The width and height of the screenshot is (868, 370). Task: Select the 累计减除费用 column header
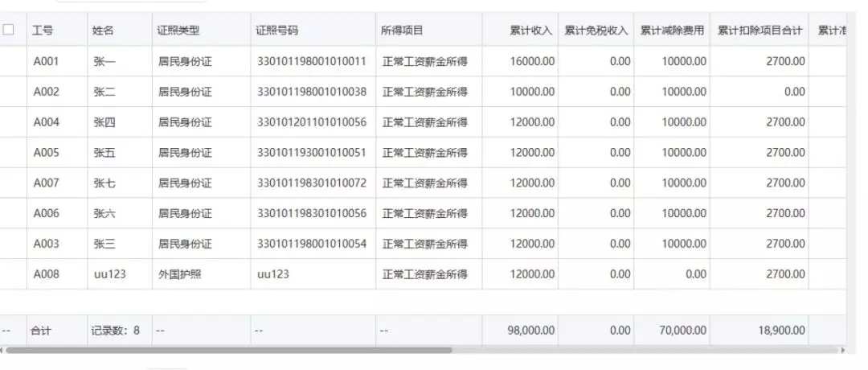[x=672, y=31]
